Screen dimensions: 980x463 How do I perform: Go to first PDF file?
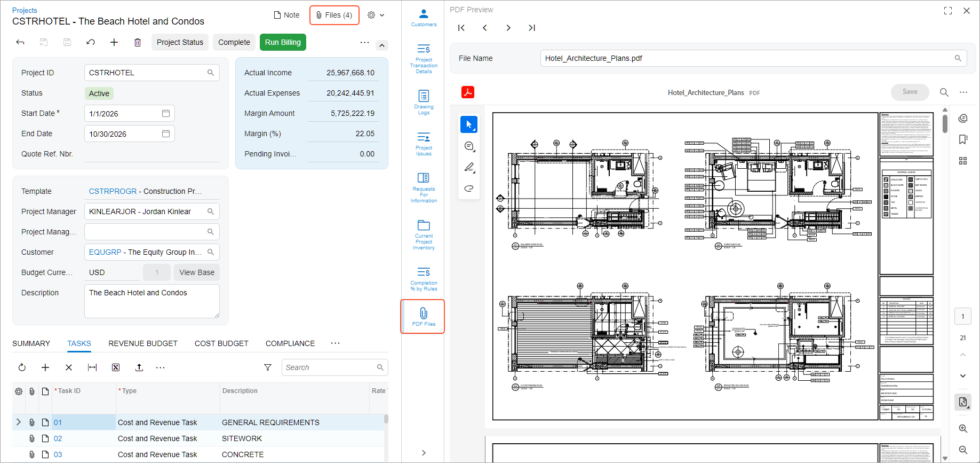point(461,28)
